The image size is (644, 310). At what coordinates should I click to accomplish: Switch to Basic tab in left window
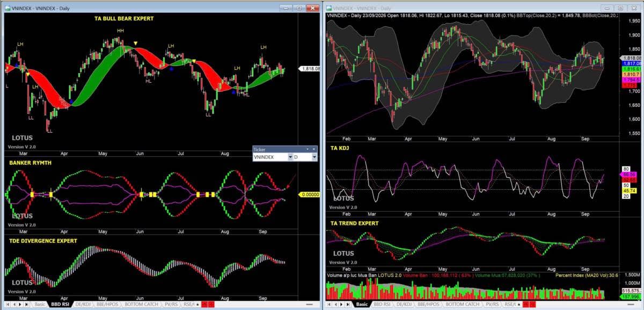[40, 304]
